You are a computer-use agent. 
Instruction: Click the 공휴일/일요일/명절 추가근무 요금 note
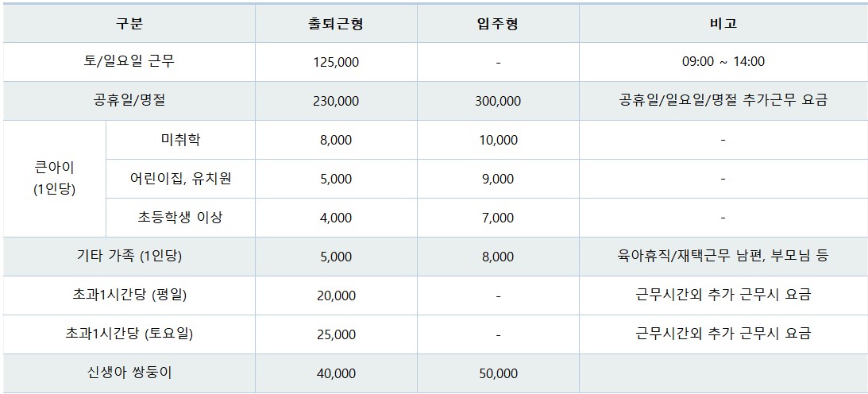click(723, 101)
